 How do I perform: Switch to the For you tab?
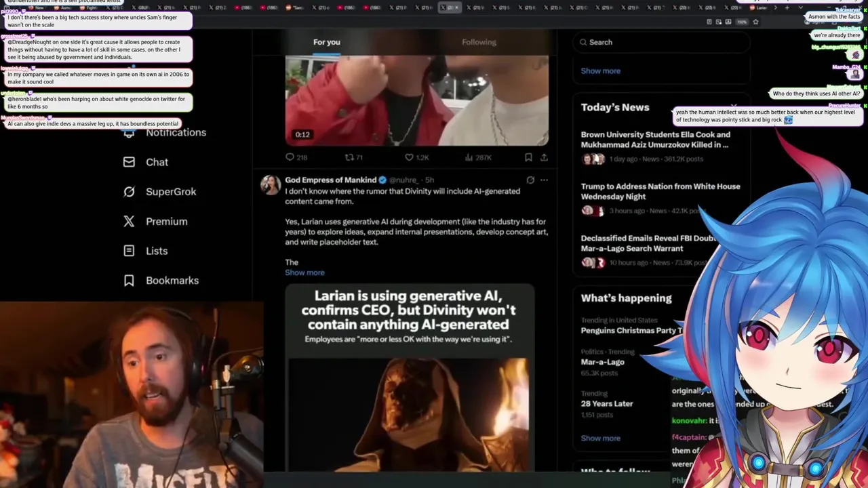[x=327, y=42]
